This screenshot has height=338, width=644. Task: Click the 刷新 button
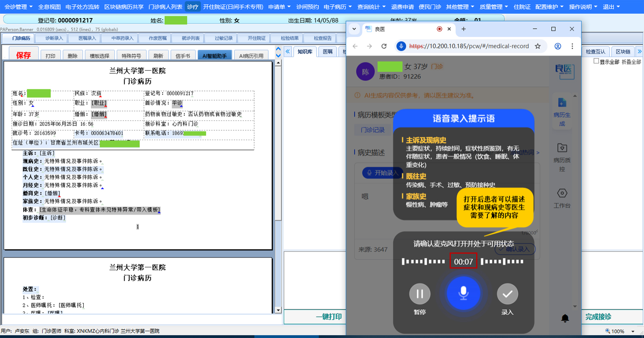tap(158, 56)
